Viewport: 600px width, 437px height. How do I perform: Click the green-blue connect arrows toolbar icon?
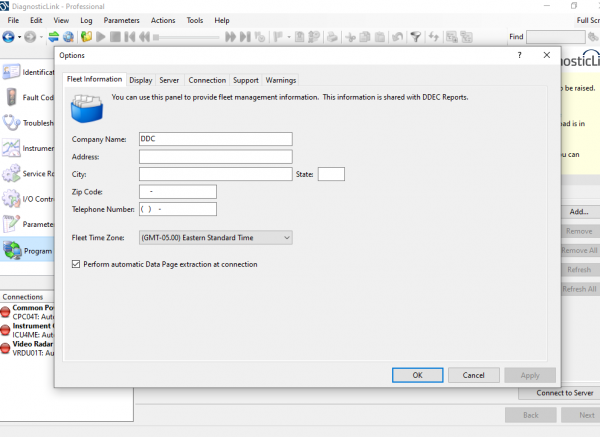(54, 37)
